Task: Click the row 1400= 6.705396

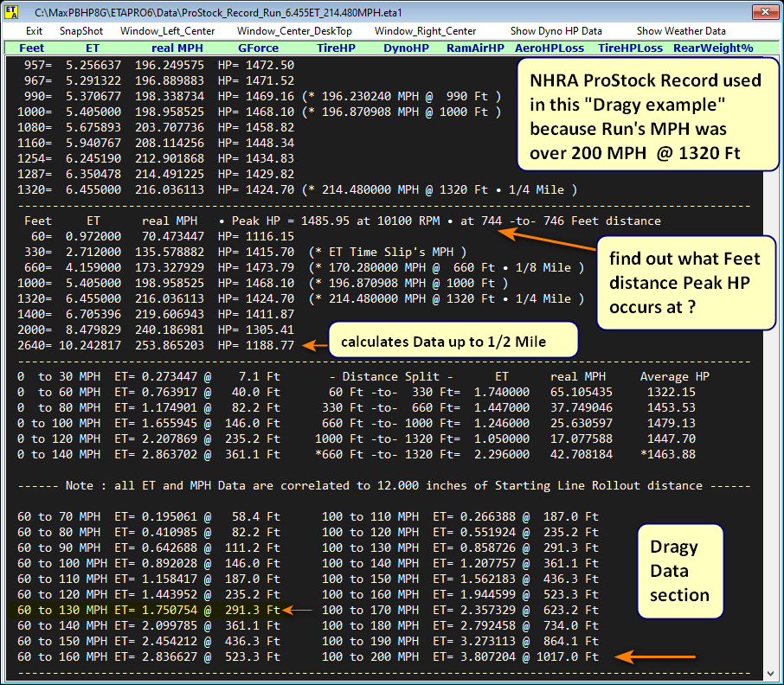Action: (x=156, y=314)
